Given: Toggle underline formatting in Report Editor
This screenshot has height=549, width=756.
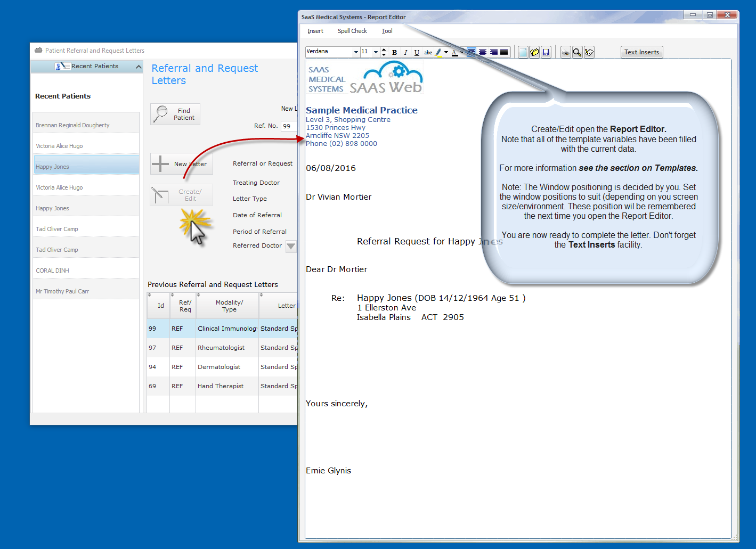Looking at the screenshot, I should point(417,52).
